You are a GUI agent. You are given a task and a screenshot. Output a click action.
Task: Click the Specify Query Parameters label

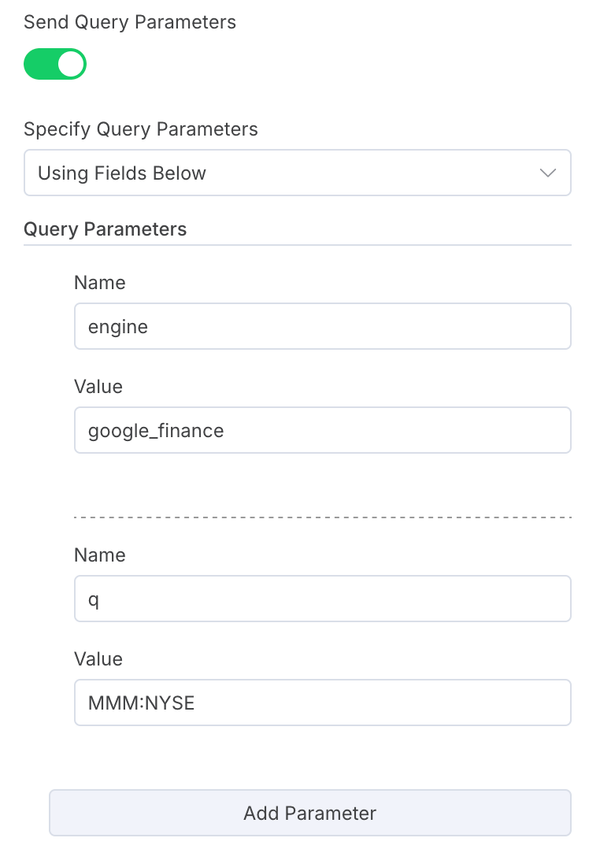pyautogui.click(x=140, y=129)
